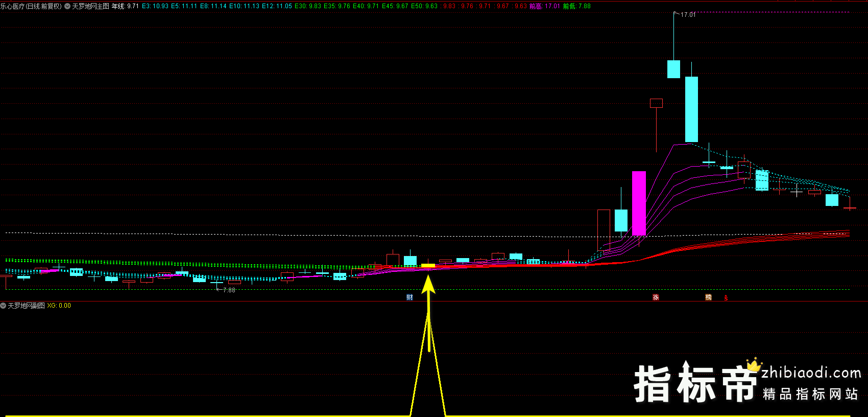Screen dimensions: 868x417
Task: Select the large magenta candlestick
Action: pos(639,203)
